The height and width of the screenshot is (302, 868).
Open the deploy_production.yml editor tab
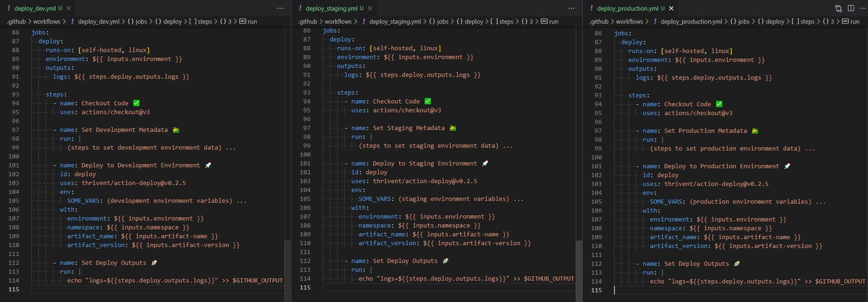tap(631, 8)
